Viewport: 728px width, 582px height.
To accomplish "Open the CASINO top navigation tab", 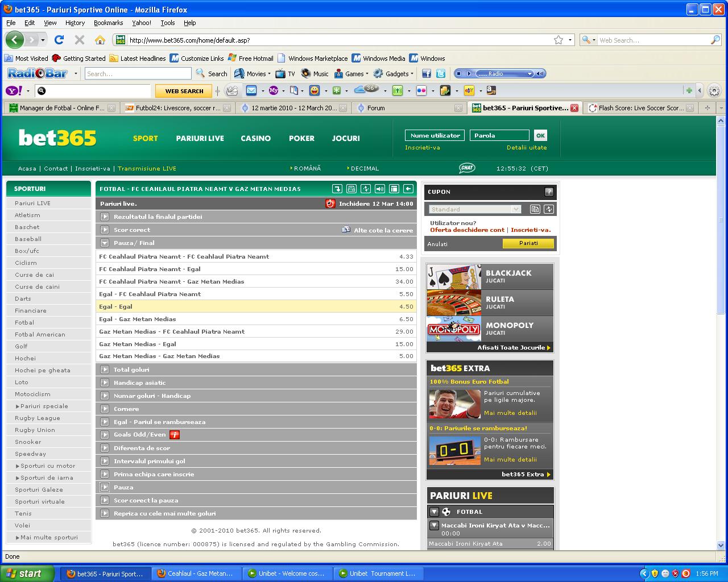I will click(255, 138).
